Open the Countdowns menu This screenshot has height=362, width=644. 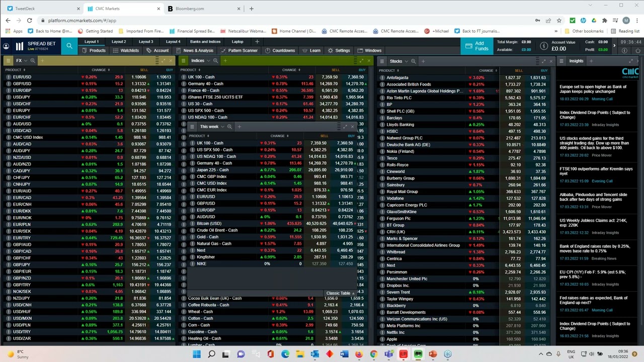pyautogui.click(x=280, y=51)
